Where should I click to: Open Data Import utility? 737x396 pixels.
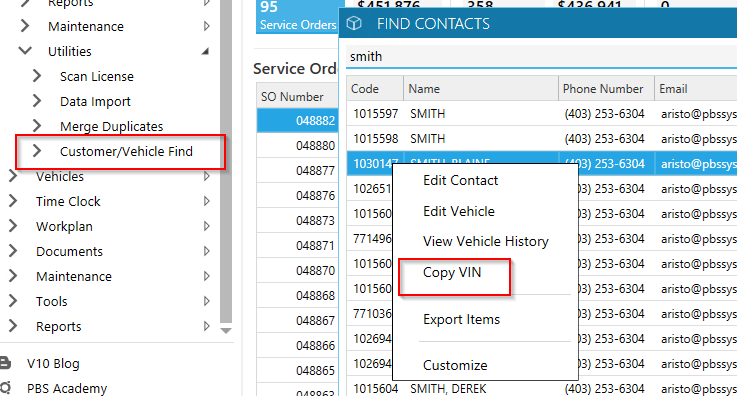(95, 101)
